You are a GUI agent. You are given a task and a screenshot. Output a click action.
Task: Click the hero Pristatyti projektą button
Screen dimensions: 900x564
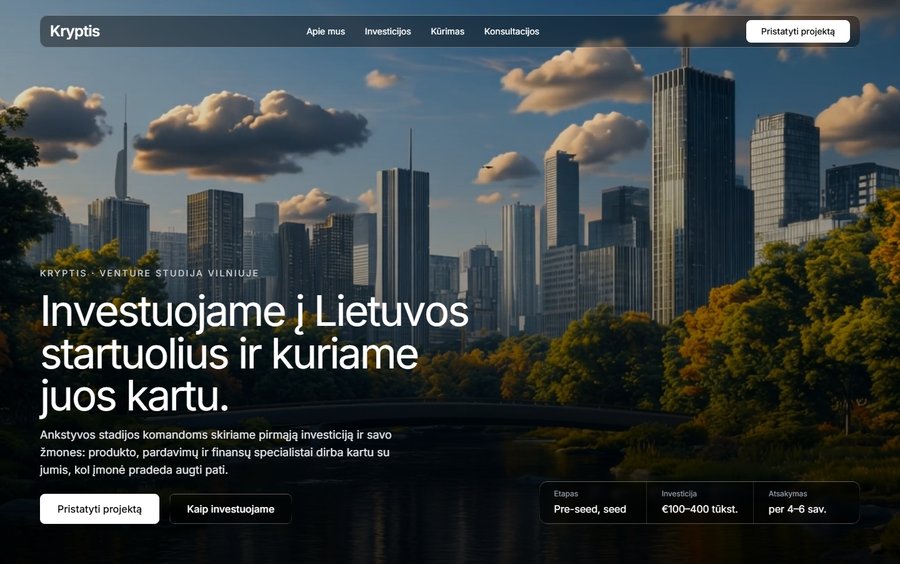point(99,509)
